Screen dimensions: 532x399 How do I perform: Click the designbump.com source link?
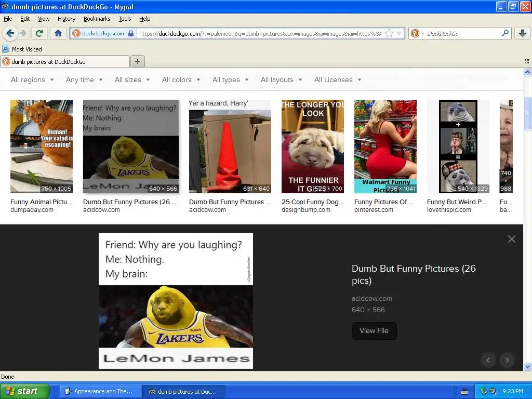[x=305, y=210]
